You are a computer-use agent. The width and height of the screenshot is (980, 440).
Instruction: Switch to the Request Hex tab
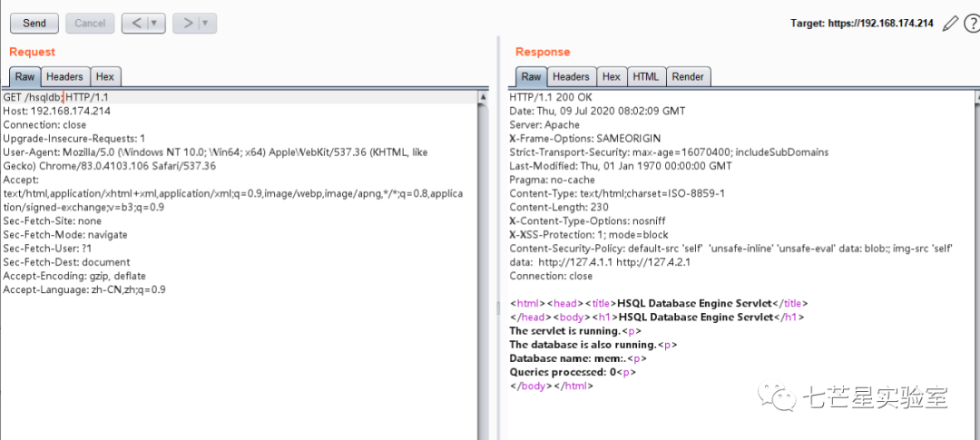point(105,77)
